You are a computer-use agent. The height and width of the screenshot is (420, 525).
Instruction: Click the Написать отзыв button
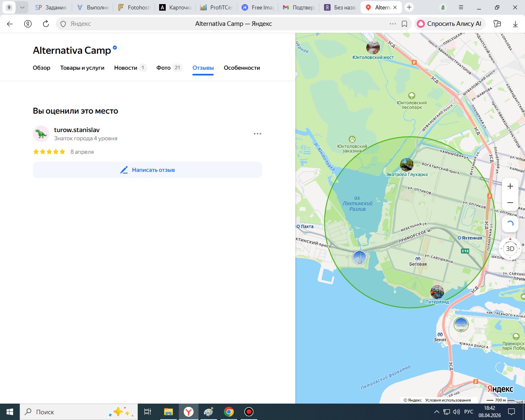(148, 170)
